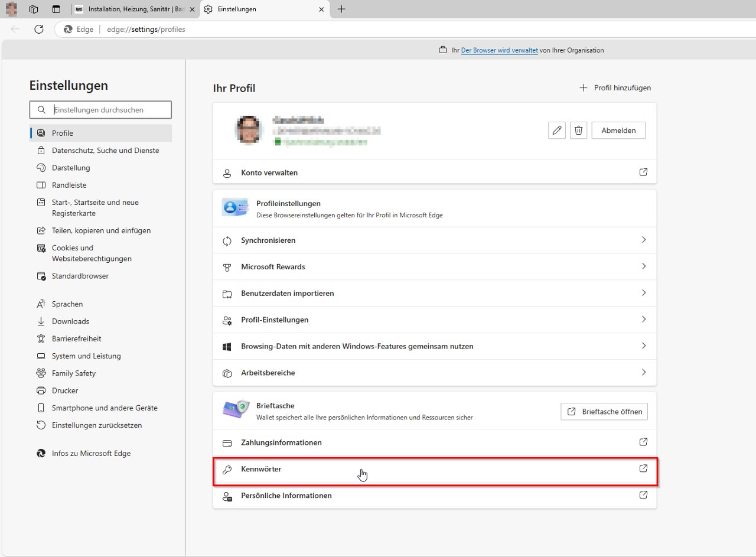Viewport: 756px width, 557px height.
Task: Click external link icon for Persönliche Informationen
Action: (x=643, y=495)
